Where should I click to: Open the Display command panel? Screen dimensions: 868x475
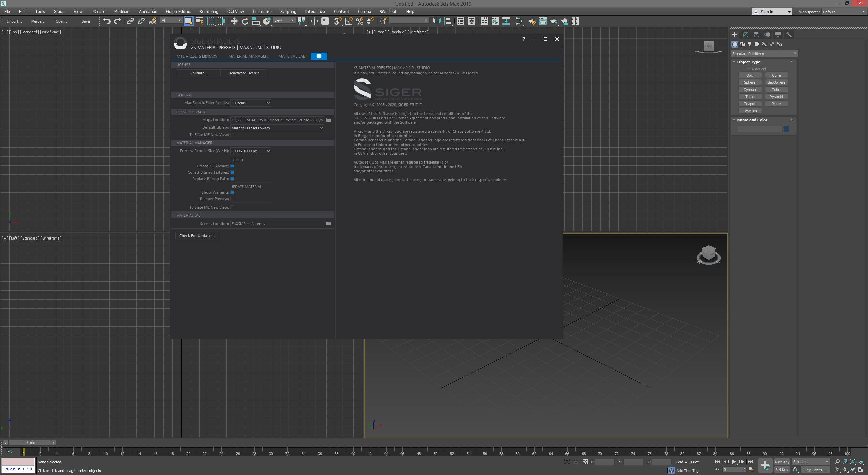[x=778, y=34]
